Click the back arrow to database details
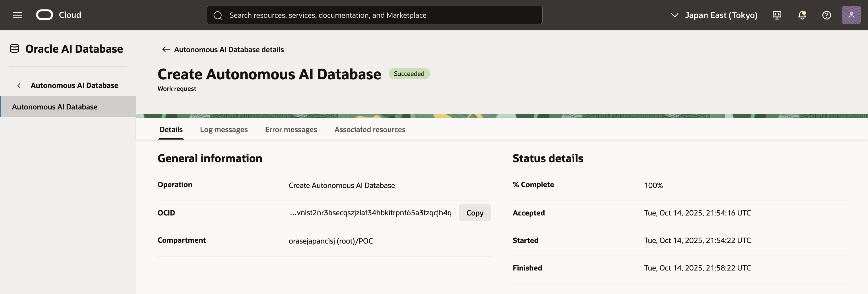 (165, 50)
